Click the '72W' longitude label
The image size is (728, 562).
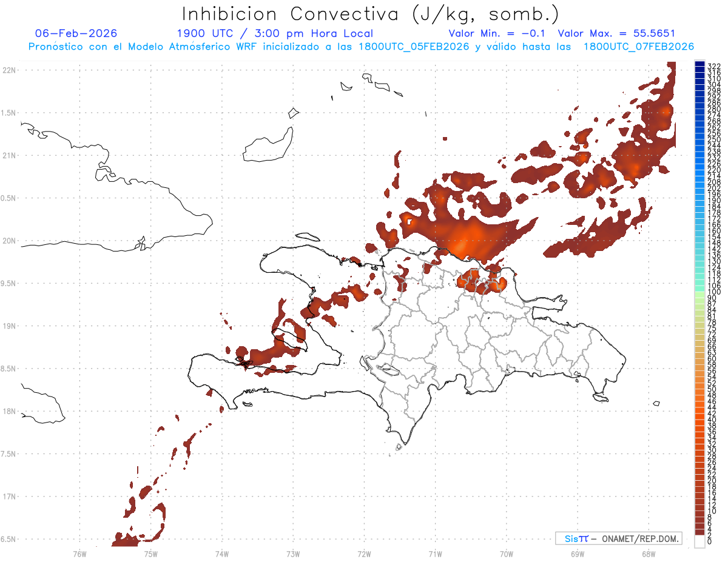pos(364,553)
